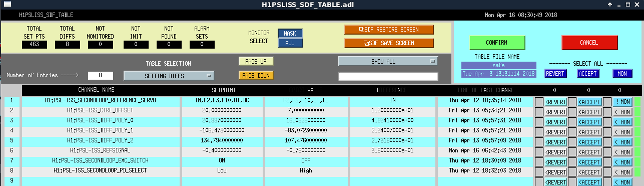Click EPICS value 107.4760000000
Screen dimensions: 644x186
(306, 140)
